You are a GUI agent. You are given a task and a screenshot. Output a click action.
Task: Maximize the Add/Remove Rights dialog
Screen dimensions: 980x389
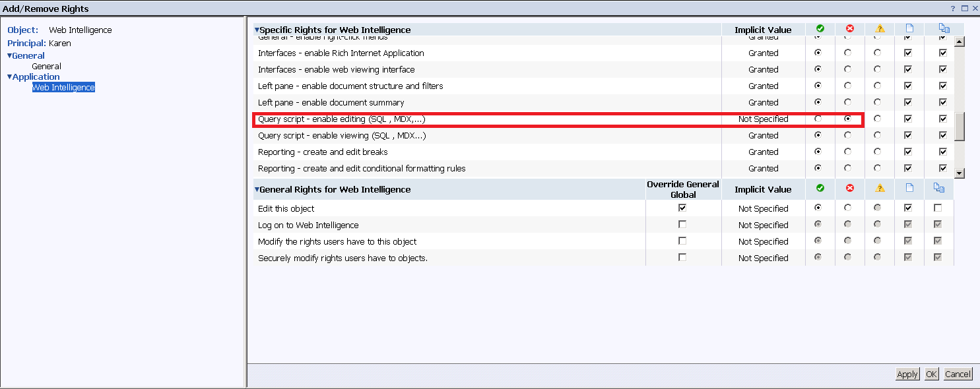click(964, 9)
